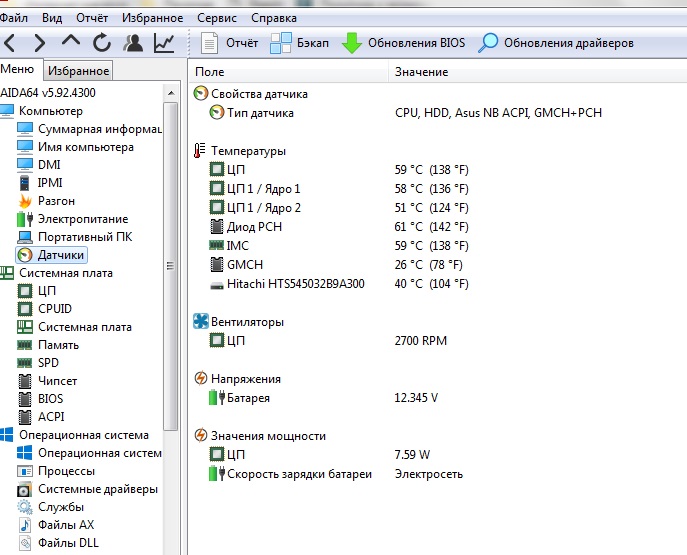Open Системные драйверы in the tree
Screen dimensions: 687x555
88,489
